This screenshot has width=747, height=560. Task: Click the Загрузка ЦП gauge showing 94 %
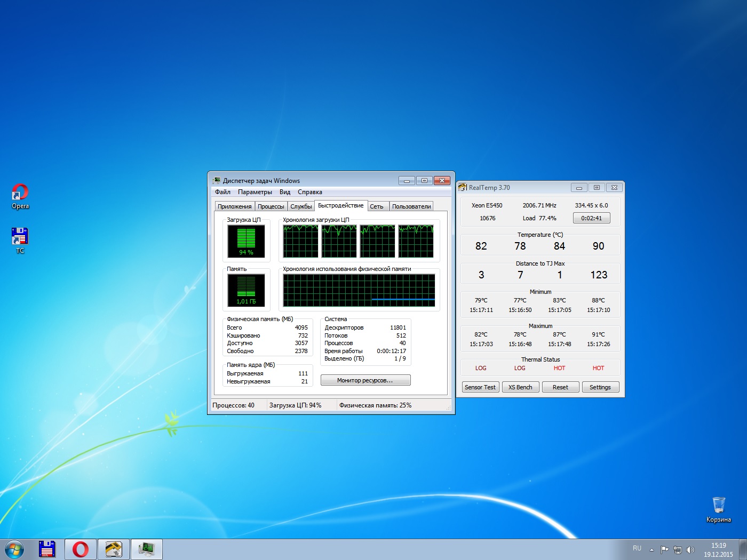coord(246,241)
